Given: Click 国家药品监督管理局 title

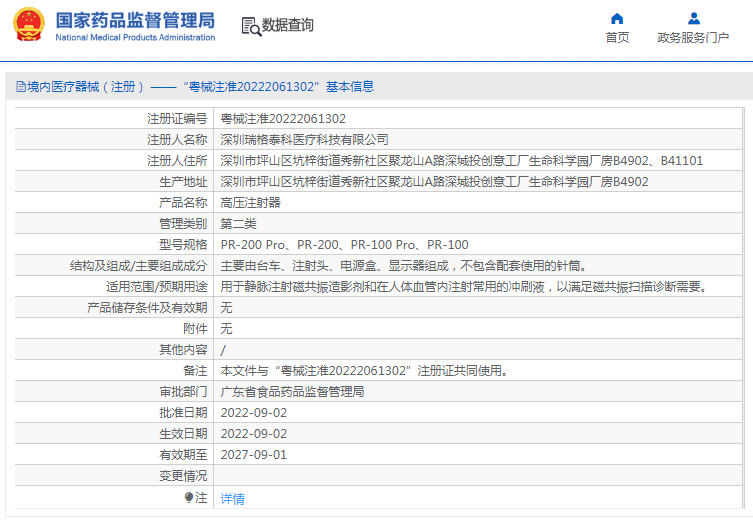Looking at the screenshot, I should pos(135,21).
